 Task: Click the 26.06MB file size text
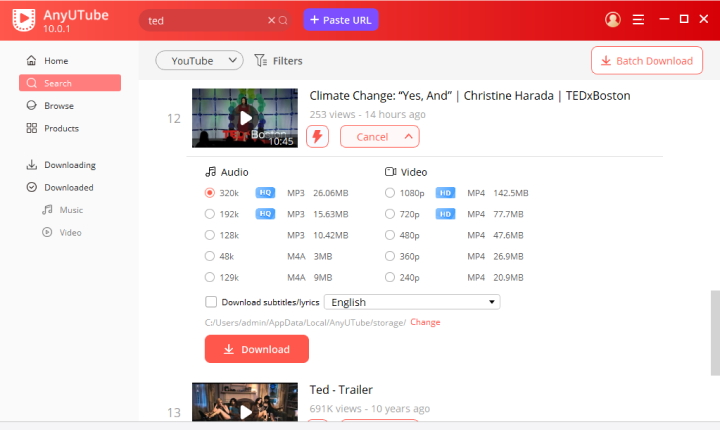tap(331, 193)
